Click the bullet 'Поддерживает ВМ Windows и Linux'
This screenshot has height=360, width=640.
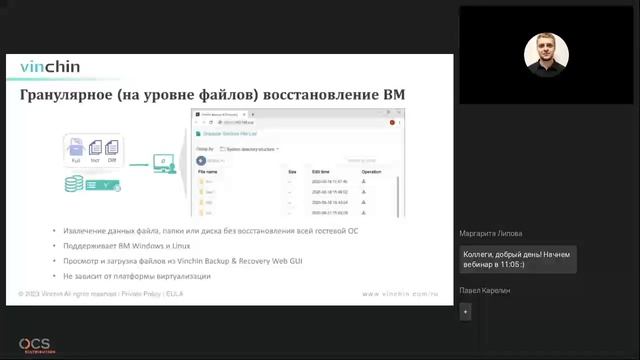pos(127,246)
